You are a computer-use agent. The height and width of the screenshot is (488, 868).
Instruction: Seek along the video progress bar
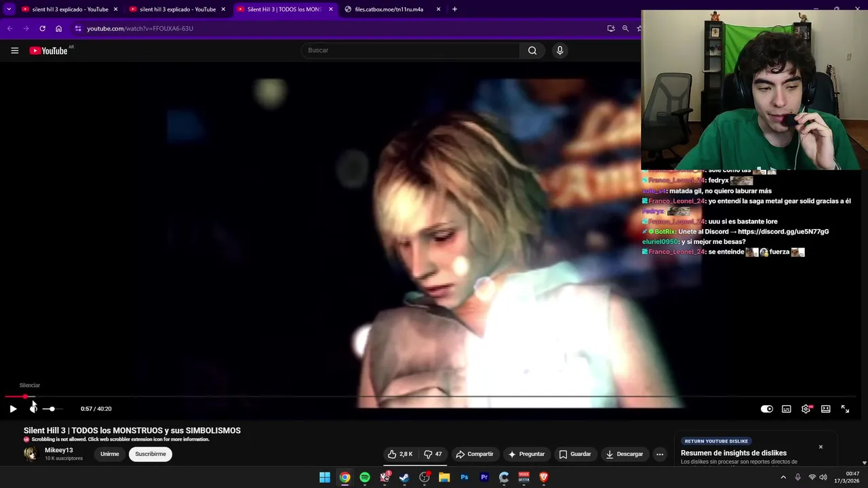point(431,396)
